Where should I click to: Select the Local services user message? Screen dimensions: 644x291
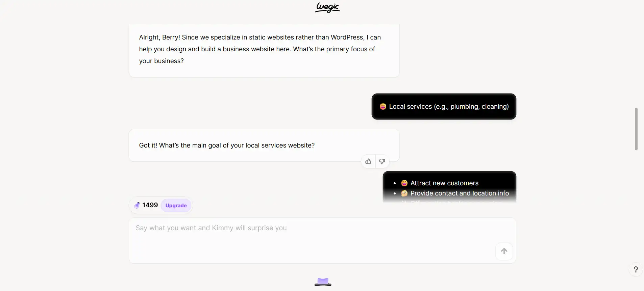(444, 106)
